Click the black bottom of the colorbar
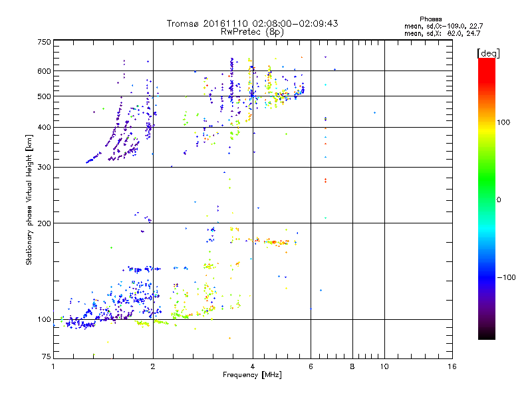532x399 pixels. [x=487, y=334]
